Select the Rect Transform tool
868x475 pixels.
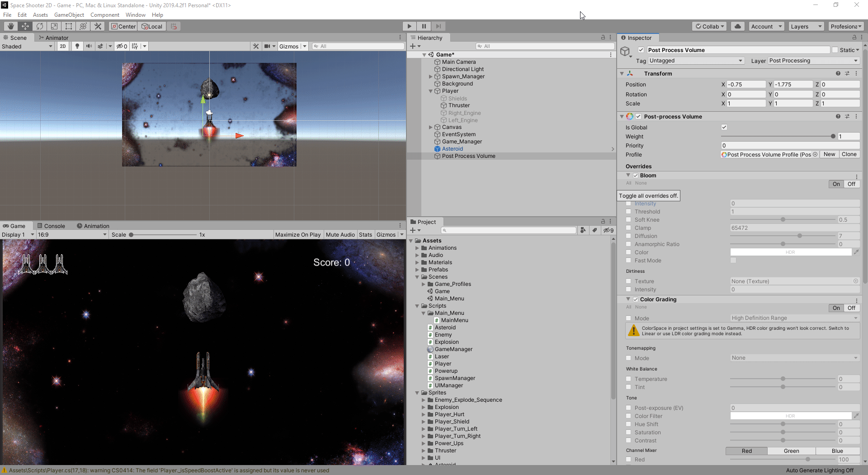click(x=69, y=26)
